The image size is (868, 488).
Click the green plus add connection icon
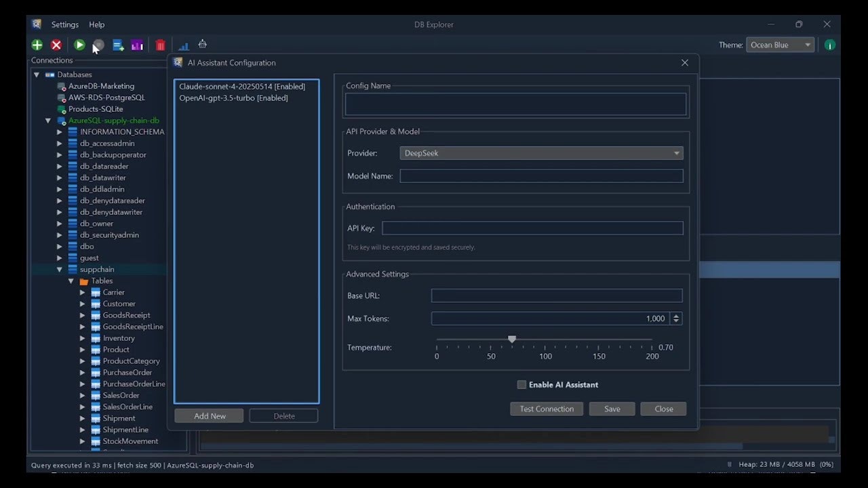(x=37, y=45)
